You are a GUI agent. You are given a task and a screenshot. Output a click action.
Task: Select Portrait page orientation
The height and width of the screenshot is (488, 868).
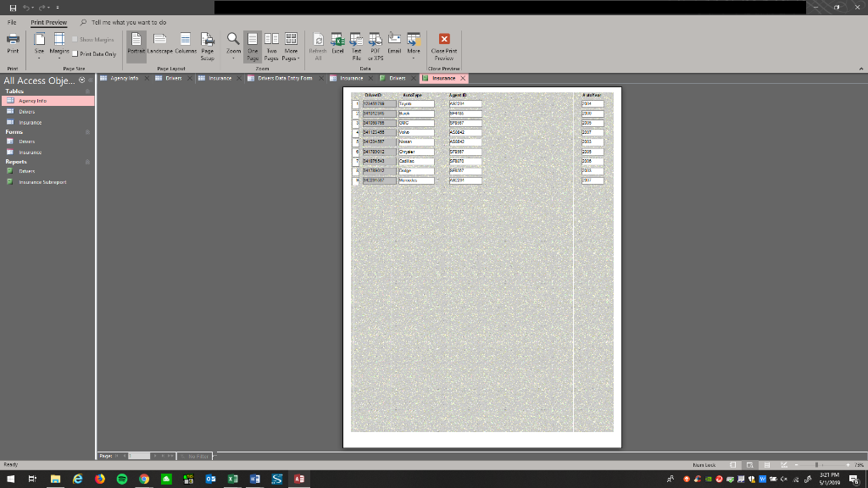point(136,46)
